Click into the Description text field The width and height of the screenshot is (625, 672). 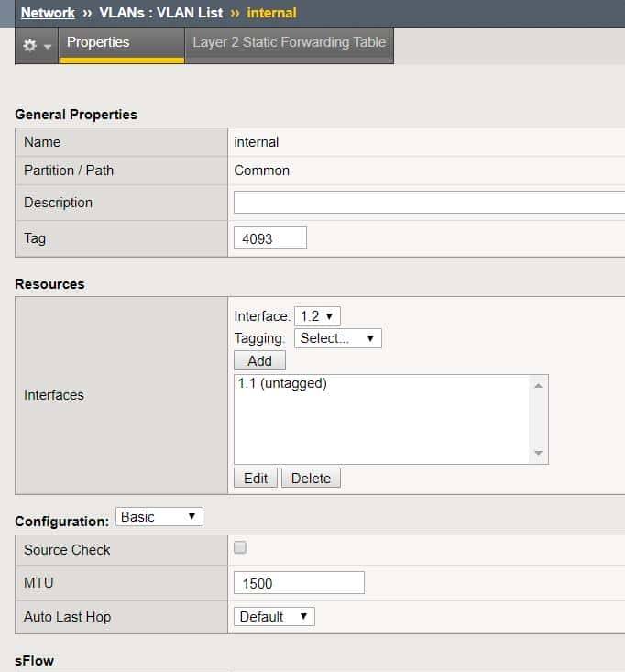coord(429,203)
